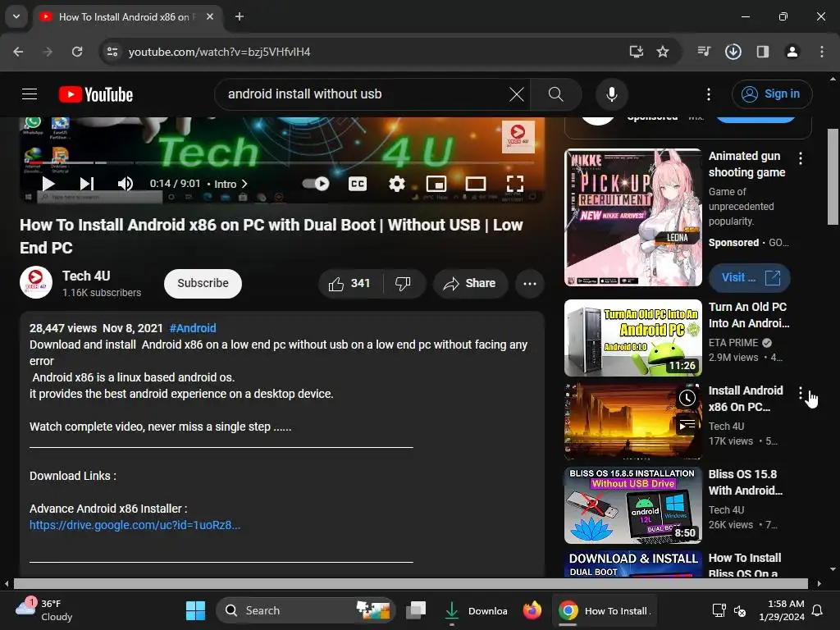The image size is (840, 630).
Task: Close the YouTube tab
Action: 210,16
